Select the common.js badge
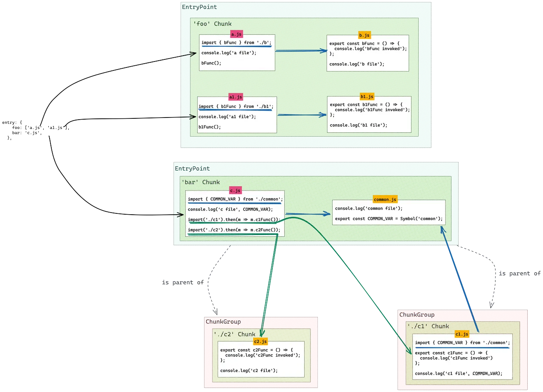The height and width of the screenshot is (392, 543). pyautogui.click(x=384, y=199)
